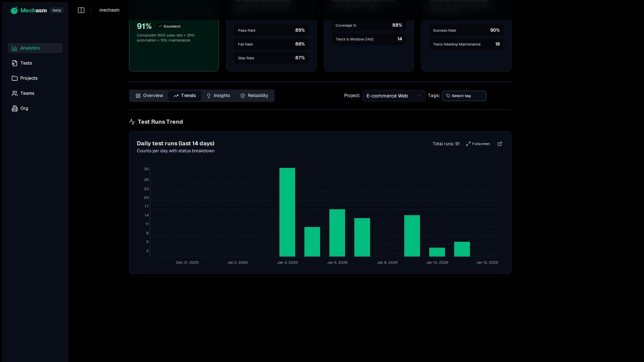Click the external link icon on the chart
Screen dimensions: 644x362
[x=500, y=144]
